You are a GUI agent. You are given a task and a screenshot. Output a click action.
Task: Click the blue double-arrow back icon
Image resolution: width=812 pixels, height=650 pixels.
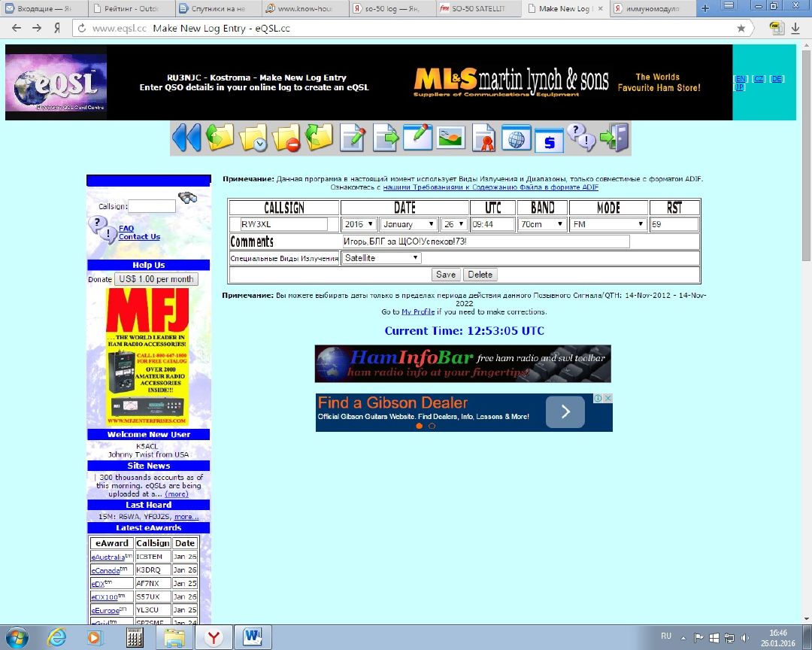click(x=186, y=138)
